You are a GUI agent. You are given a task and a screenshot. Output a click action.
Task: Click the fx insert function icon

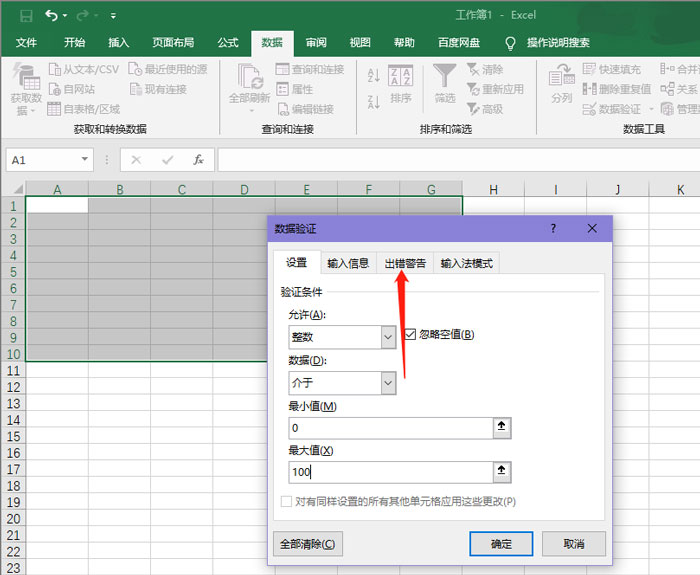pyautogui.click(x=198, y=160)
